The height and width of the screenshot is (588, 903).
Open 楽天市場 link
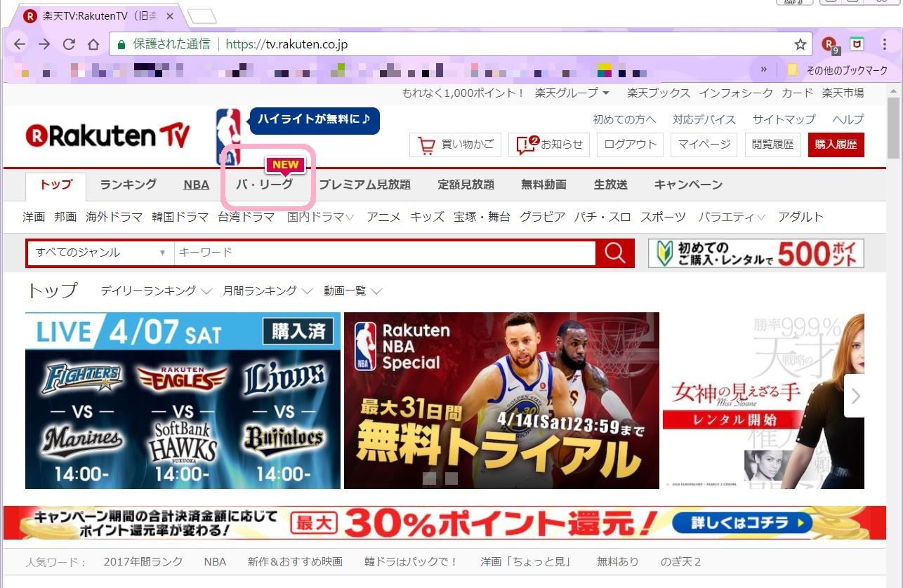click(x=843, y=93)
